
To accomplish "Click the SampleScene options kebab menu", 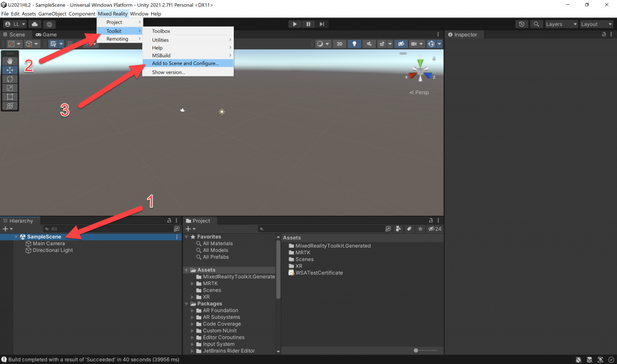I will tap(177, 237).
